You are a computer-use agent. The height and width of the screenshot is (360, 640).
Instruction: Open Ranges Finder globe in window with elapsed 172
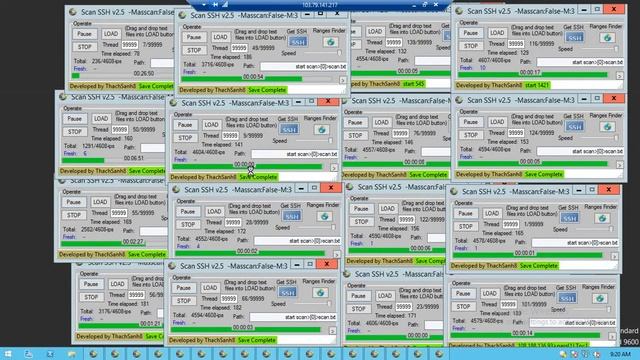tap(324, 216)
